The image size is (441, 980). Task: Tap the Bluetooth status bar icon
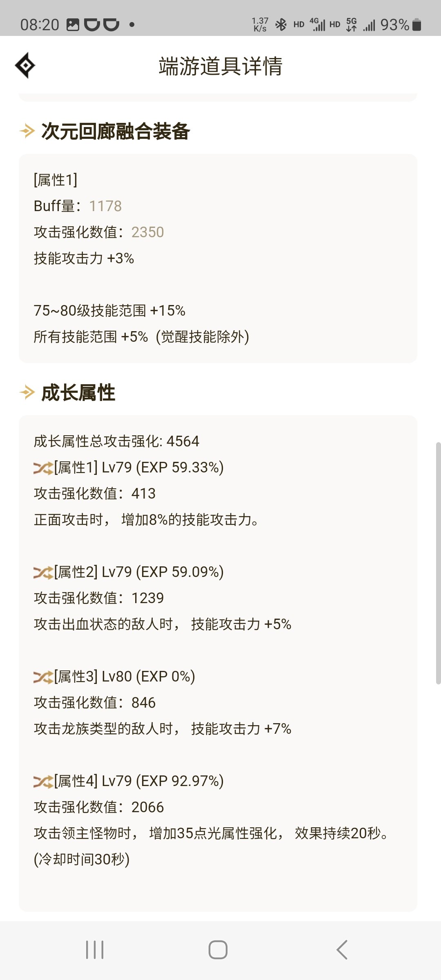[281, 25]
